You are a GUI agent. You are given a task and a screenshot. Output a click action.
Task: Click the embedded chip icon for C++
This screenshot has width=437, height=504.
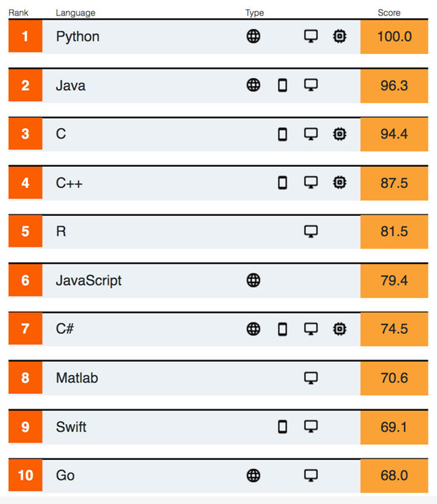[x=340, y=182]
